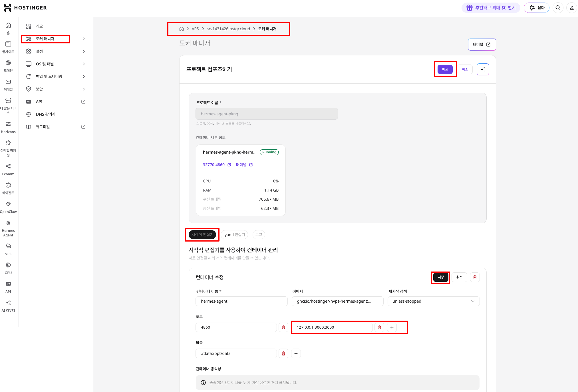Click 추천하고 최대 $0 벌기 banner
Viewport: 578px width, 392px height.
[491, 8]
